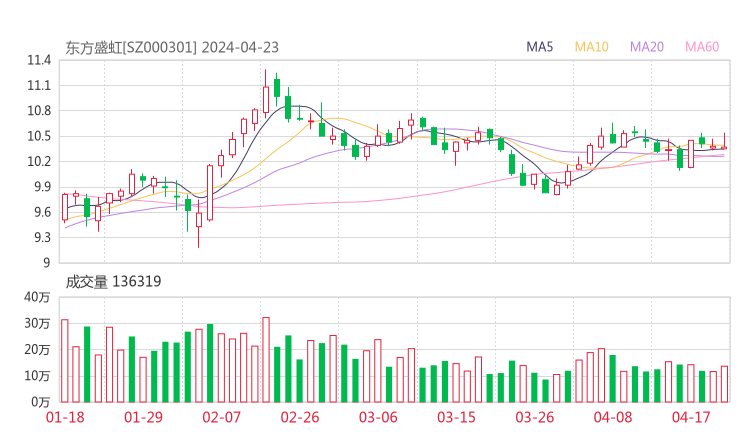Click the 11.1 price axis label

pyautogui.click(x=39, y=86)
